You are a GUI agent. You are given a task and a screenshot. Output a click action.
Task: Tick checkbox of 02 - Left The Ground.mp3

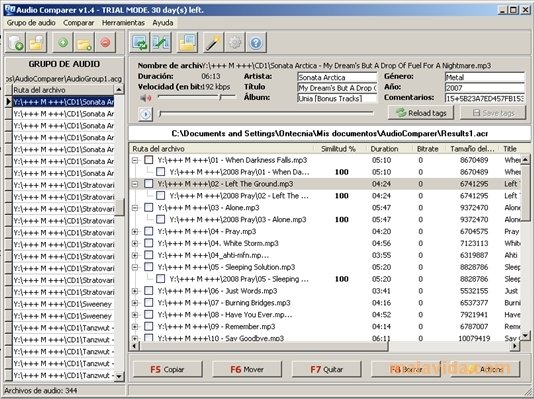148,183
